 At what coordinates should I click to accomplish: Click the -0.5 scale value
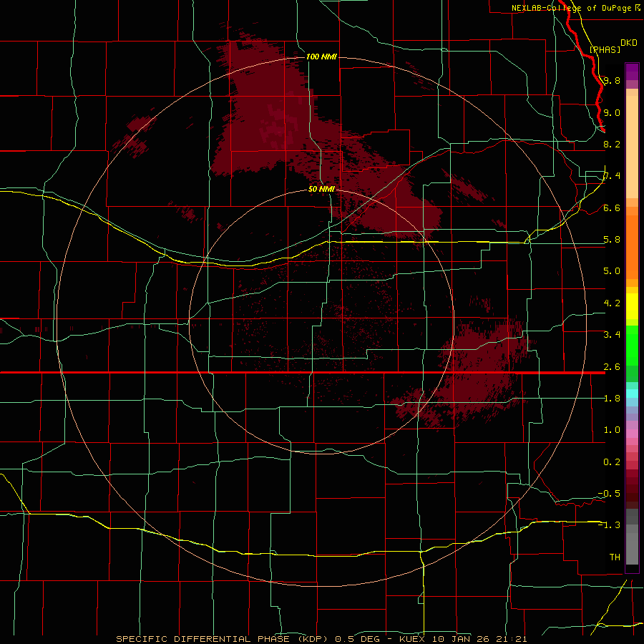[609, 494]
